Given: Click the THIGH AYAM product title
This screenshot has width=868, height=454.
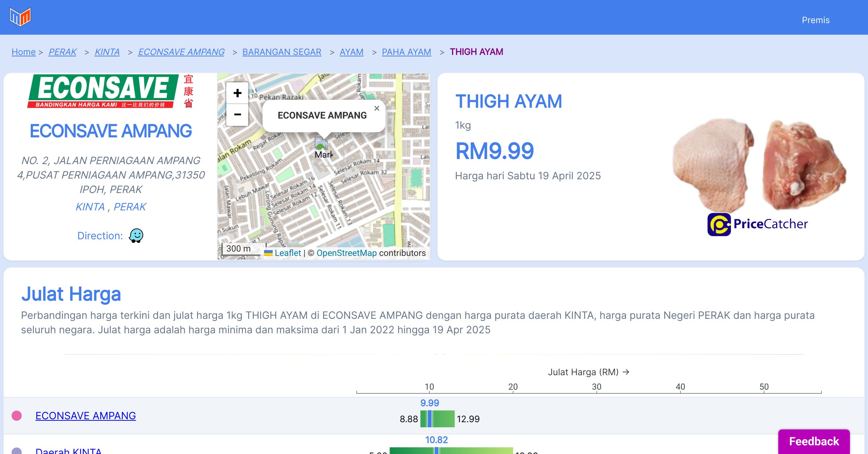Looking at the screenshot, I should [509, 102].
